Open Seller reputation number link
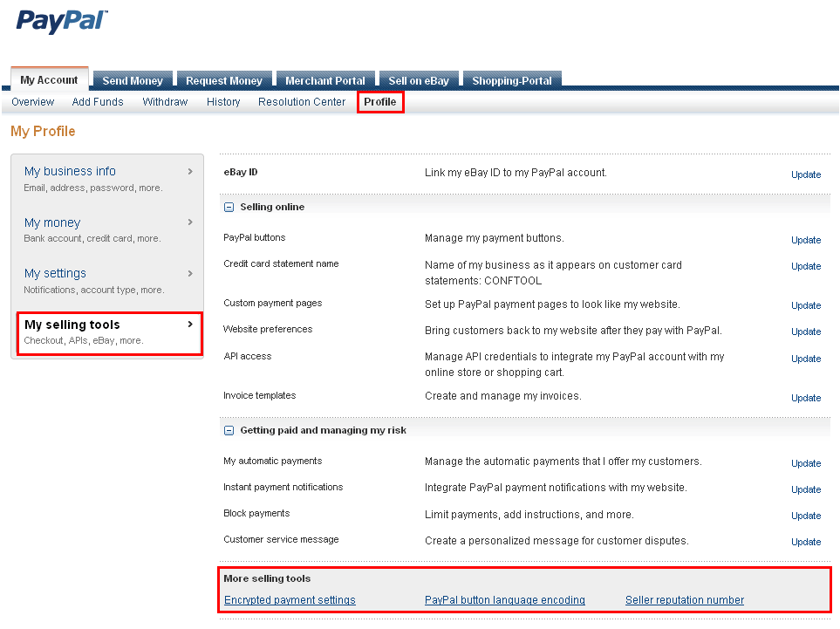The width and height of the screenshot is (840, 629). [x=685, y=600]
